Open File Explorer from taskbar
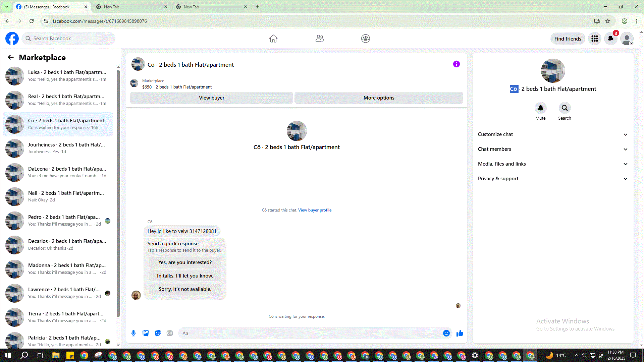644x362 pixels. point(56,355)
